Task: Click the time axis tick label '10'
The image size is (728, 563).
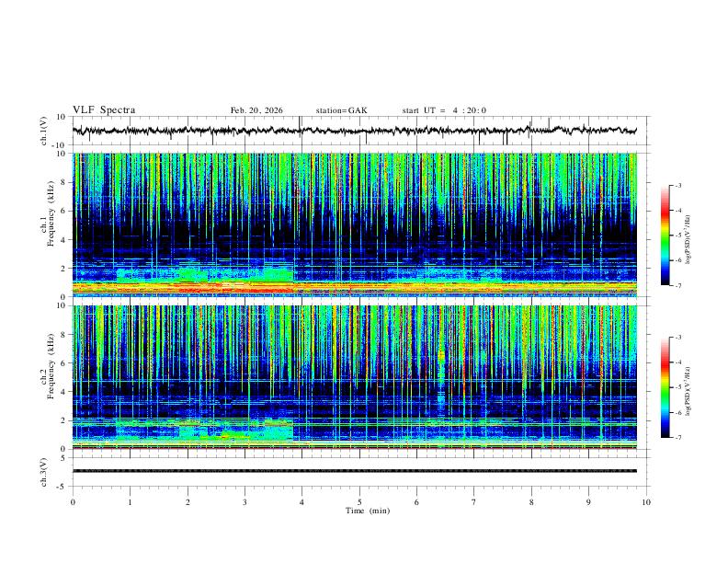Action: pyautogui.click(x=646, y=502)
